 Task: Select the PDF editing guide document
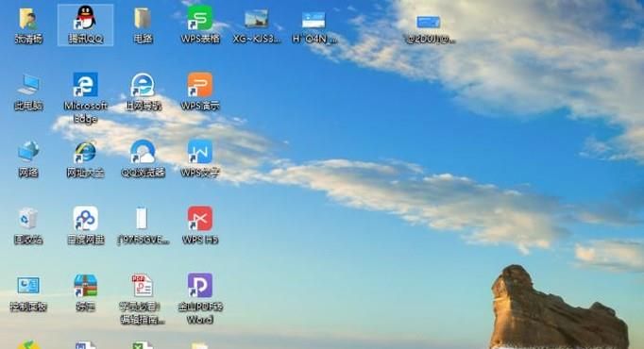pos(143,299)
